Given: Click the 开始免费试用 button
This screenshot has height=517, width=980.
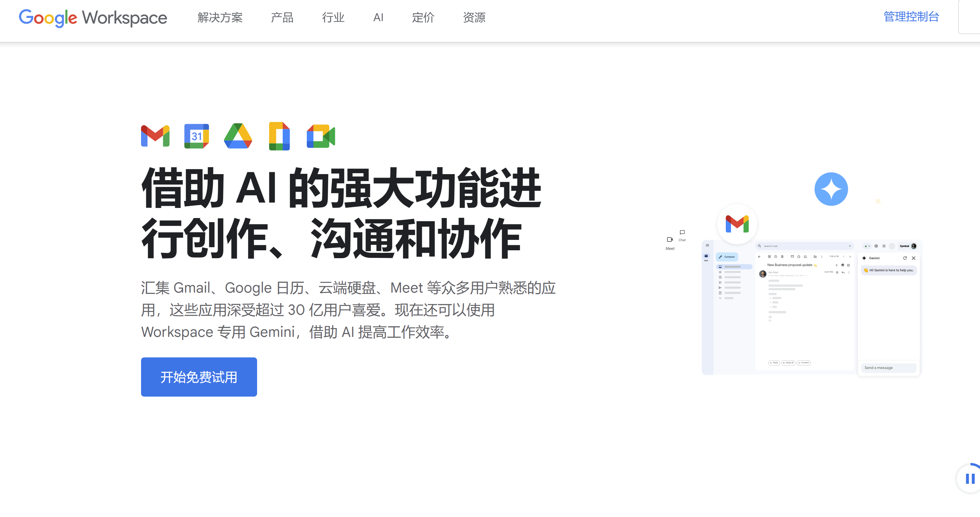Looking at the screenshot, I should 199,377.
